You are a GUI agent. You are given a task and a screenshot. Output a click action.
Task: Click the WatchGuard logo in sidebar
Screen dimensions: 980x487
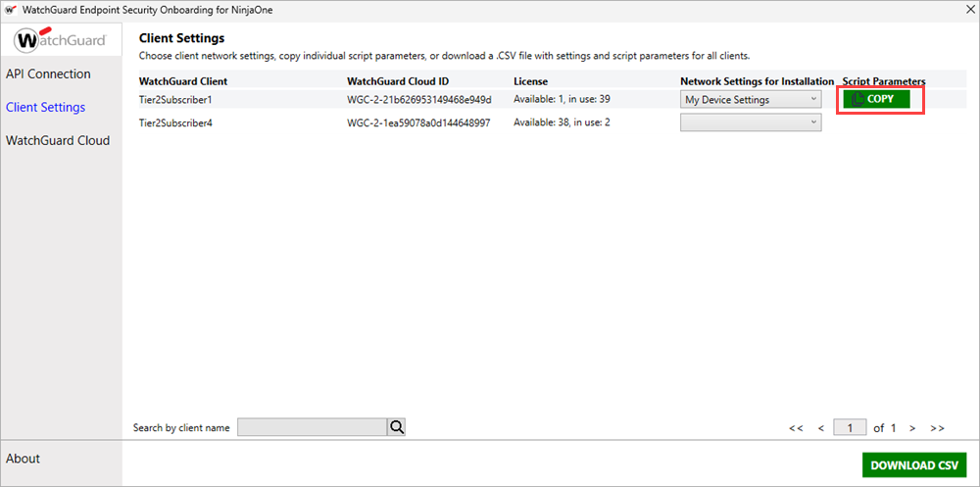point(61,40)
